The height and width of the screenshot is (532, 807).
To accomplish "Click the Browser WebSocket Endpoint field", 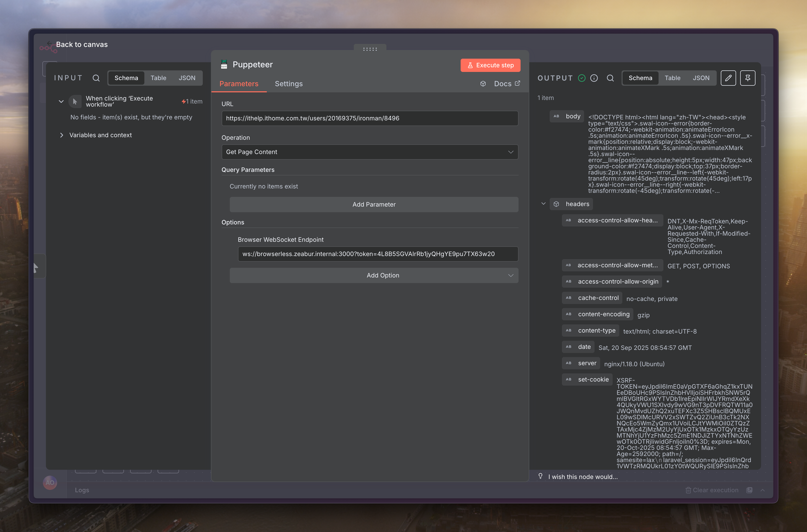I will 377,254.
